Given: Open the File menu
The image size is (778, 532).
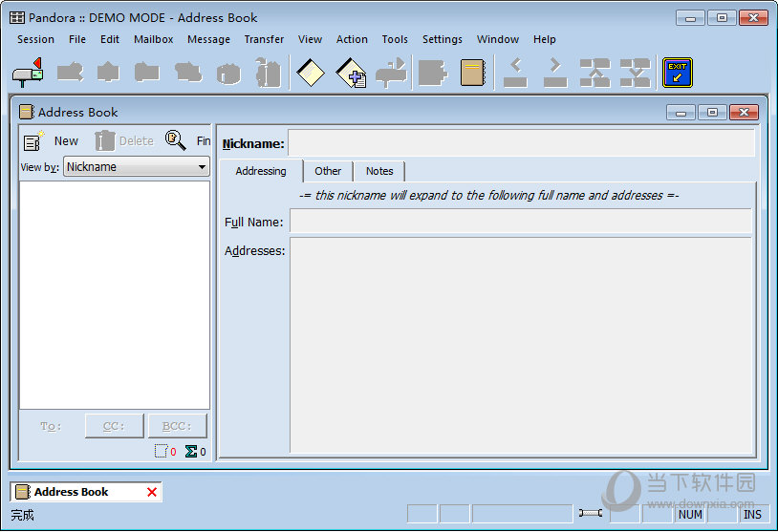Looking at the screenshot, I should (77, 39).
